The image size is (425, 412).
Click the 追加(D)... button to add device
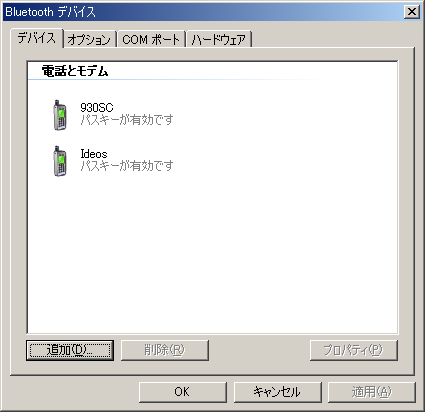click(70, 350)
